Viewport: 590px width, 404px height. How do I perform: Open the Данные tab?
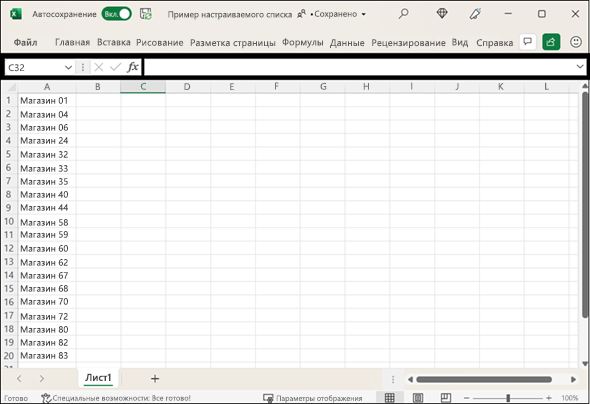[347, 43]
